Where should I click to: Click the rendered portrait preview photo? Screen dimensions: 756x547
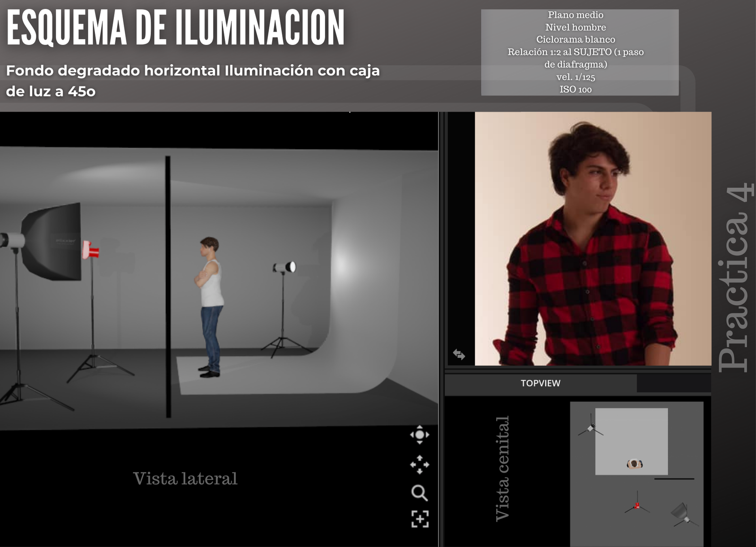coord(593,239)
